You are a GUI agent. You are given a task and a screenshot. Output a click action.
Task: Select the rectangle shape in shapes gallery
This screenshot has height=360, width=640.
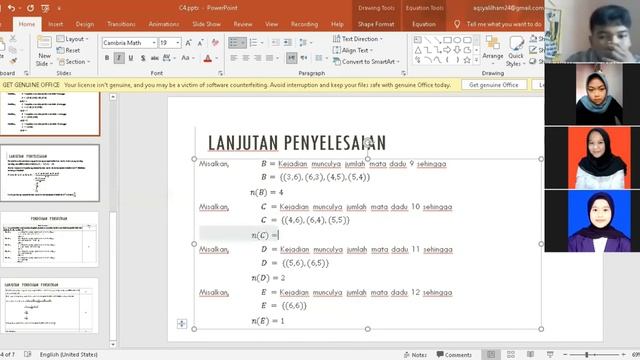[x=447, y=40]
